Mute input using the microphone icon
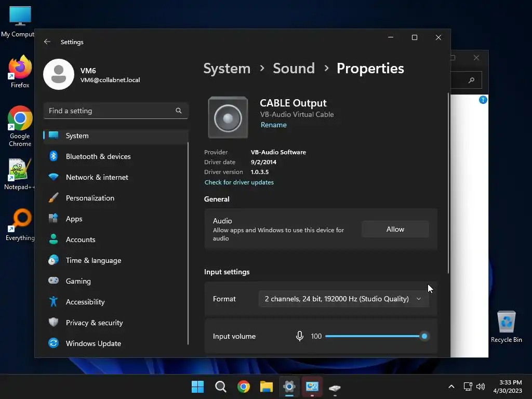 coord(300,336)
